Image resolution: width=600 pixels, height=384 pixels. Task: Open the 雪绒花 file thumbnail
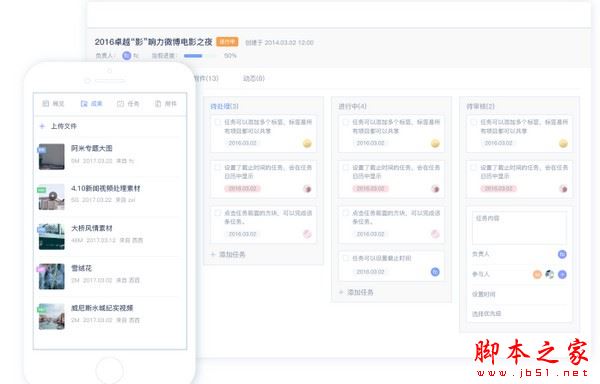(51, 276)
